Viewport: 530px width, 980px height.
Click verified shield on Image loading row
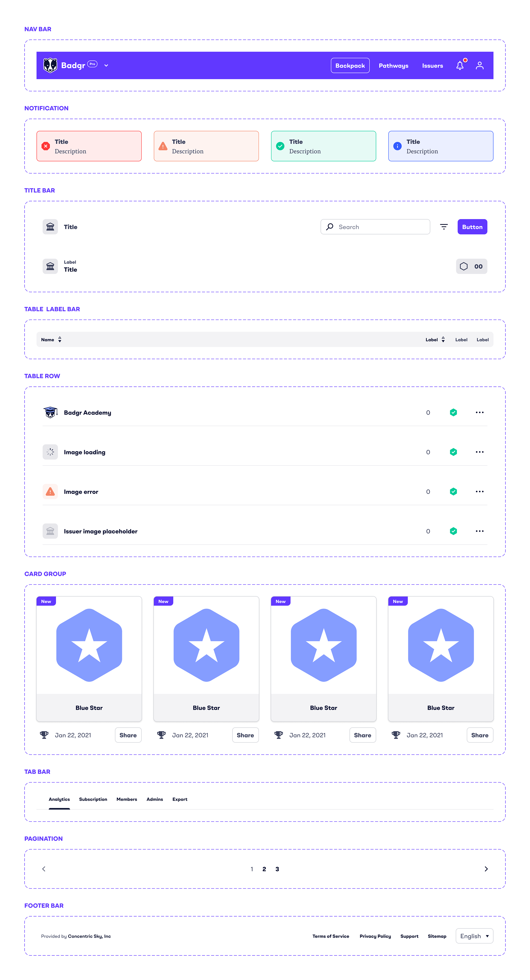(x=453, y=452)
